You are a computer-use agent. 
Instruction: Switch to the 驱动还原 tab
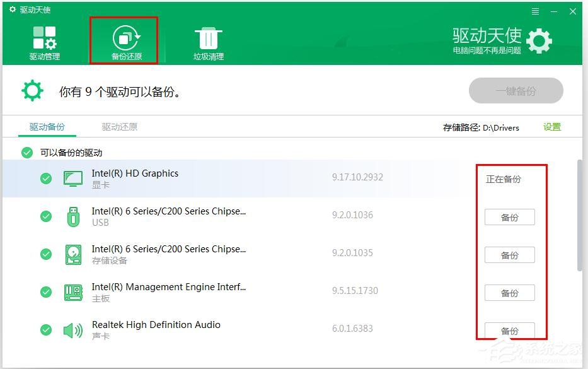(x=119, y=126)
